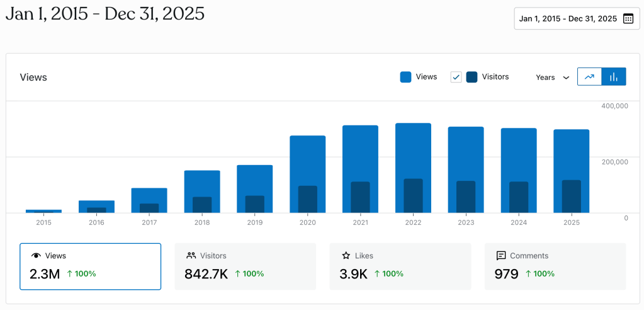
Task: Switch to bar chart view
Action: click(614, 77)
